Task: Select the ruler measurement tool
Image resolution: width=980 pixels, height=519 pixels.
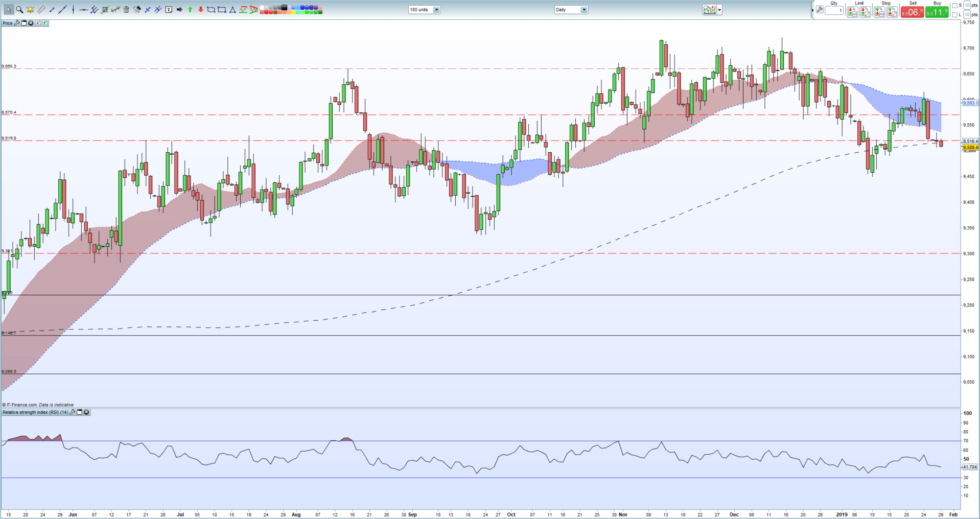Action: tap(41, 9)
